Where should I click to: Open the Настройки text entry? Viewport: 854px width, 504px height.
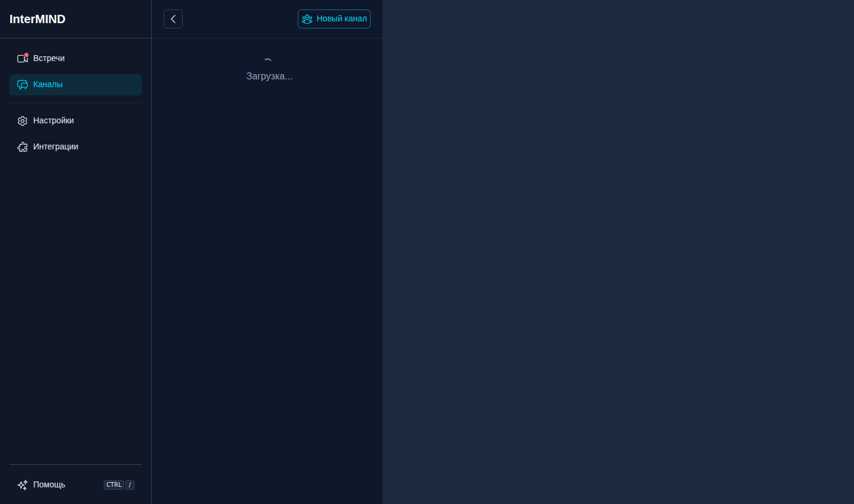tap(53, 120)
